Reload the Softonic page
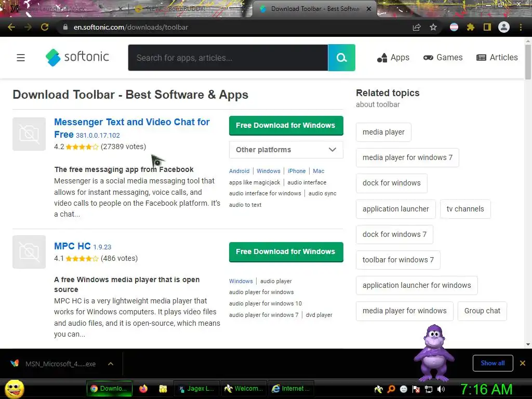 coord(45,27)
